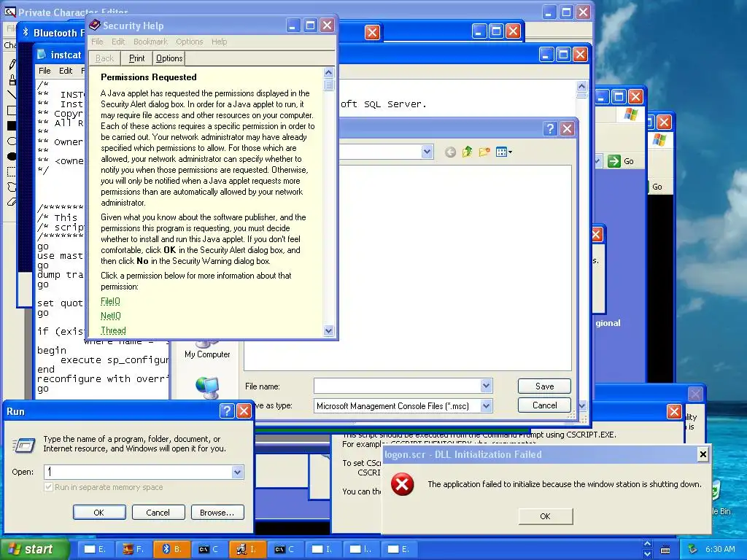This screenshot has height=560, width=747.
Task: Select the Hollow Rectangle tool in character editor
Action: 12,111
